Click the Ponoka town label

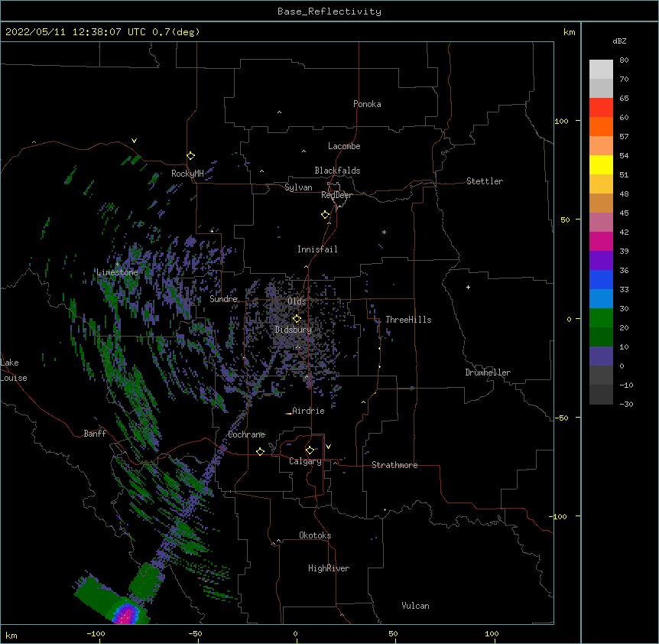367,104
